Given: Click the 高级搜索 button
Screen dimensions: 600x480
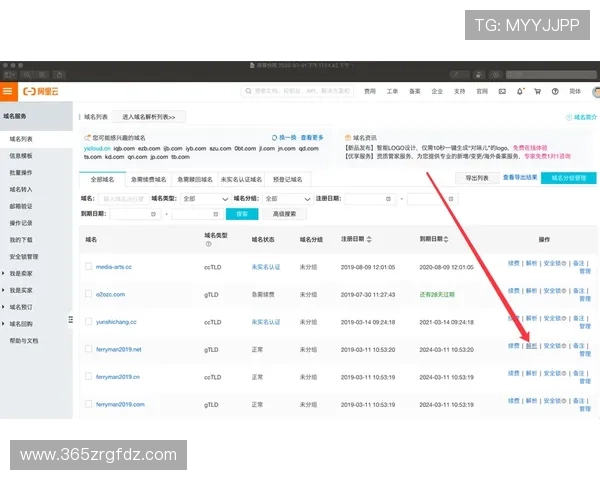Looking at the screenshot, I should pyautogui.click(x=284, y=214).
